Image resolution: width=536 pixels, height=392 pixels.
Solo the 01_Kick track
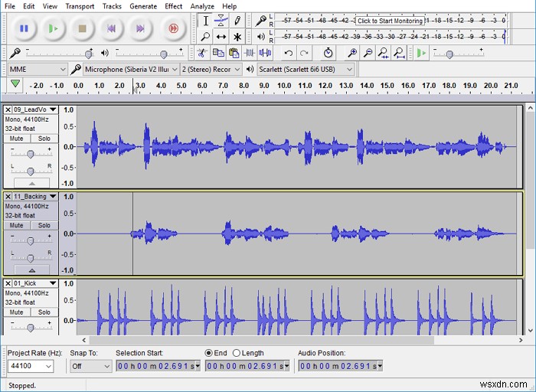tap(44, 312)
